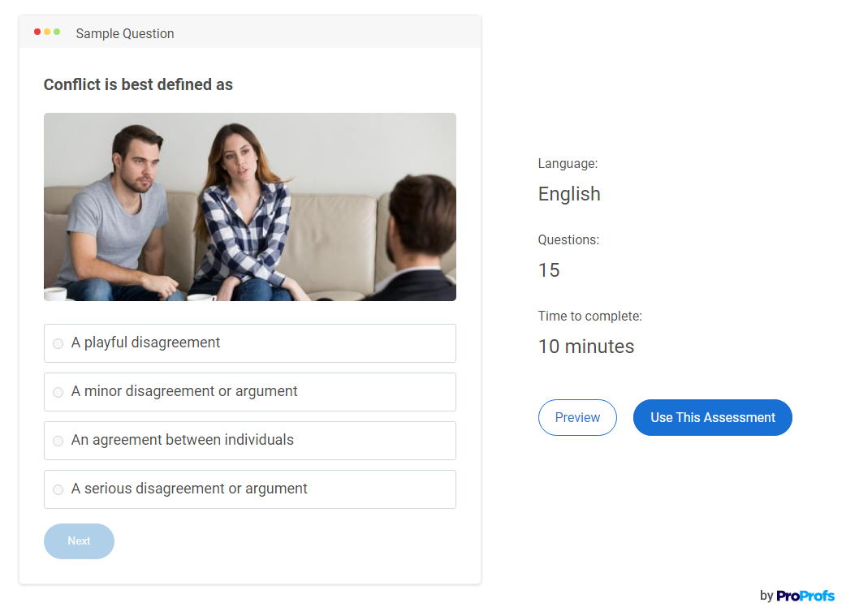
Task: Click the 'Language:' label
Action: [x=568, y=163]
